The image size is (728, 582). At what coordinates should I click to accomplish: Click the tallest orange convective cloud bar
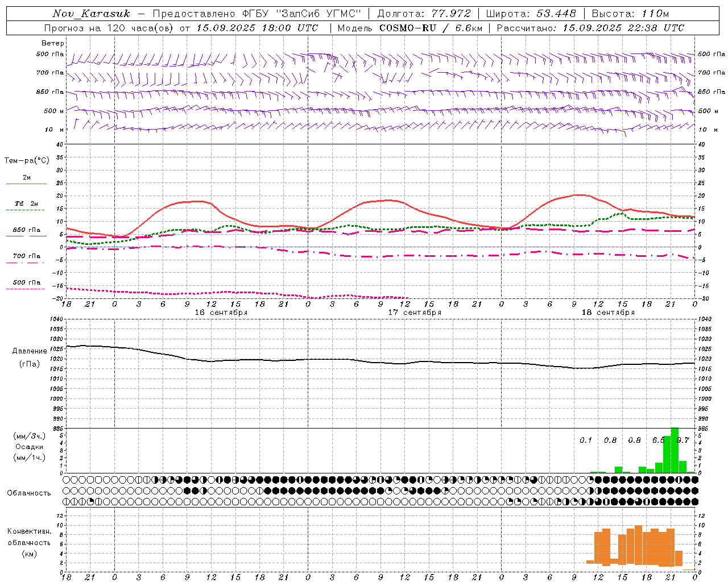point(638,546)
